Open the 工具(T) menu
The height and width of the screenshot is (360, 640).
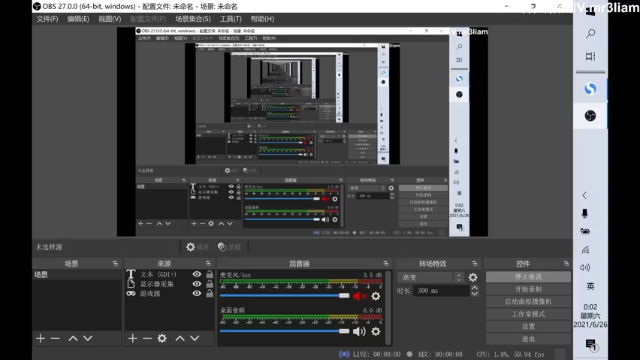point(231,19)
